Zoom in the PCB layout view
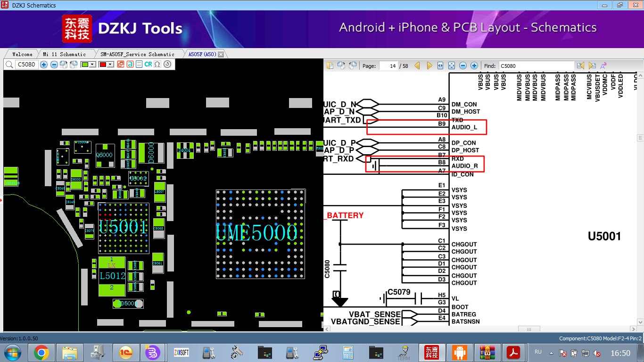The height and width of the screenshot is (362, 644). 44,64
